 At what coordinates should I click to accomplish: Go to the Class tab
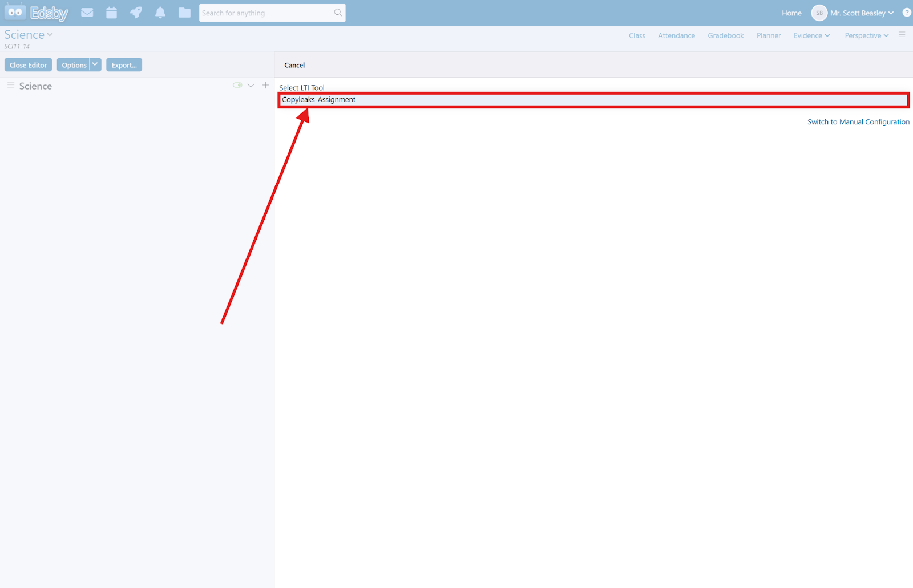click(x=637, y=35)
